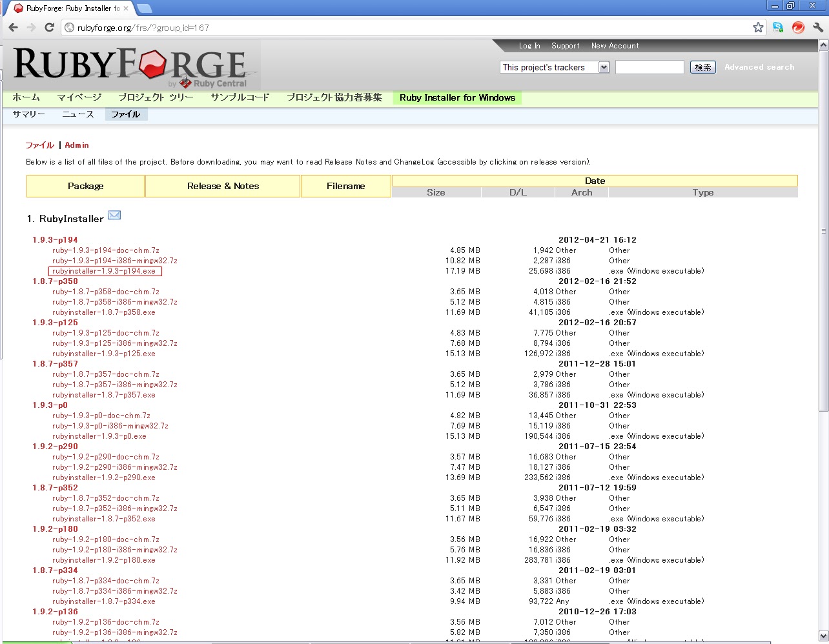Viewport: 829px width, 644px height.
Task: Open the プロジェクト ツリー tab
Action: (156, 97)
